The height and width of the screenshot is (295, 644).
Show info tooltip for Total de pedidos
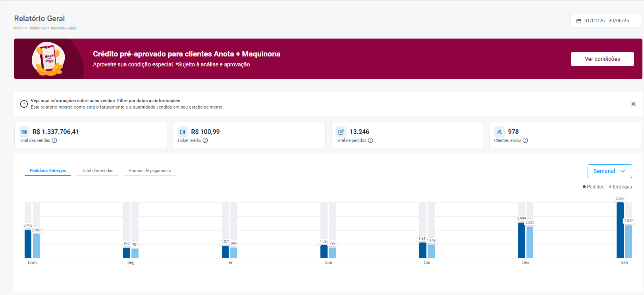coord(370,140)
